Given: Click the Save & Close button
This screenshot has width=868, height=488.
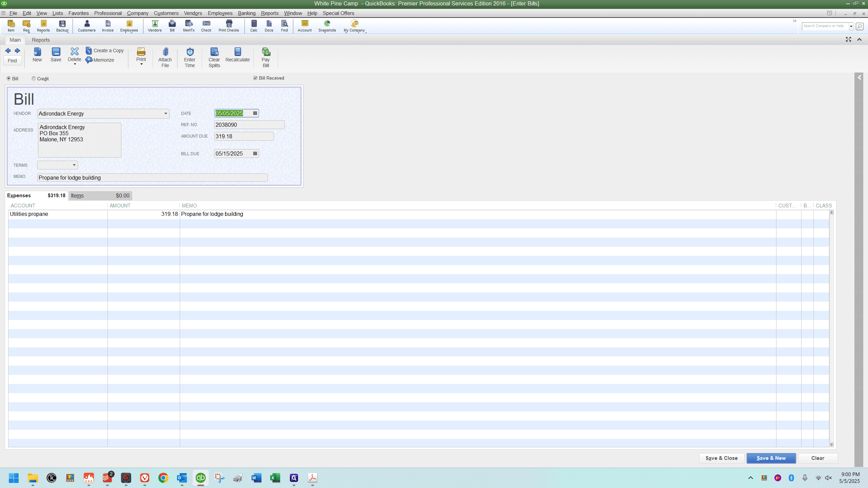Looking at the screenshot, I should (x=722, y=458).
